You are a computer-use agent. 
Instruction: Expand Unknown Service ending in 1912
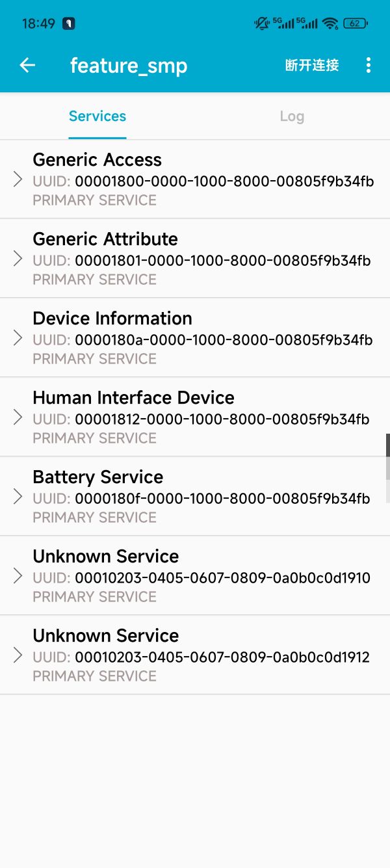coord(18,655)
